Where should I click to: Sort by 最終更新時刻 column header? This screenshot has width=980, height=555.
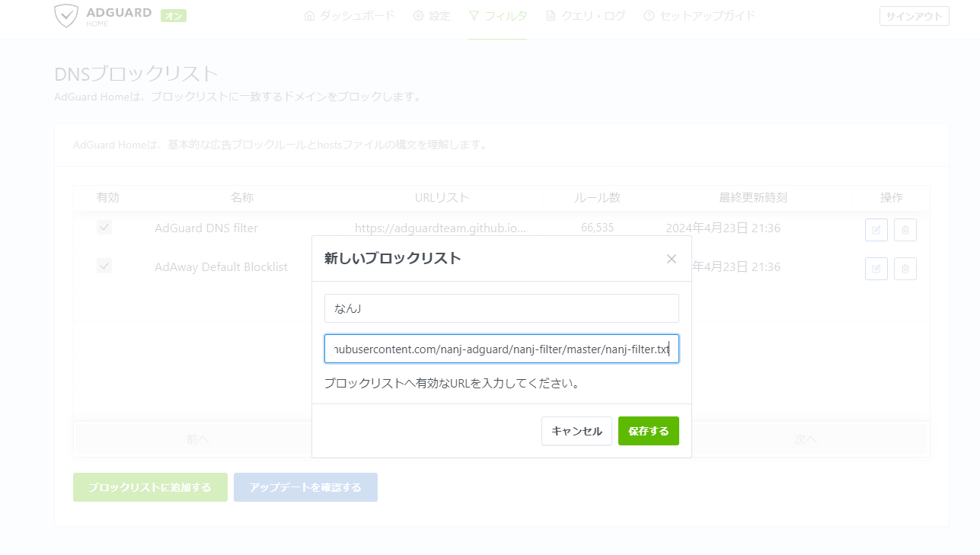point(753,198)
